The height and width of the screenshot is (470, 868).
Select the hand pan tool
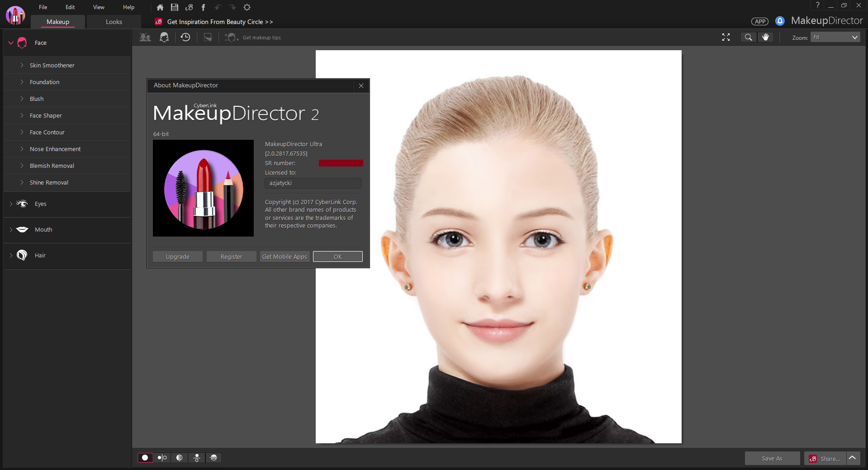click(x=765, y=38)
